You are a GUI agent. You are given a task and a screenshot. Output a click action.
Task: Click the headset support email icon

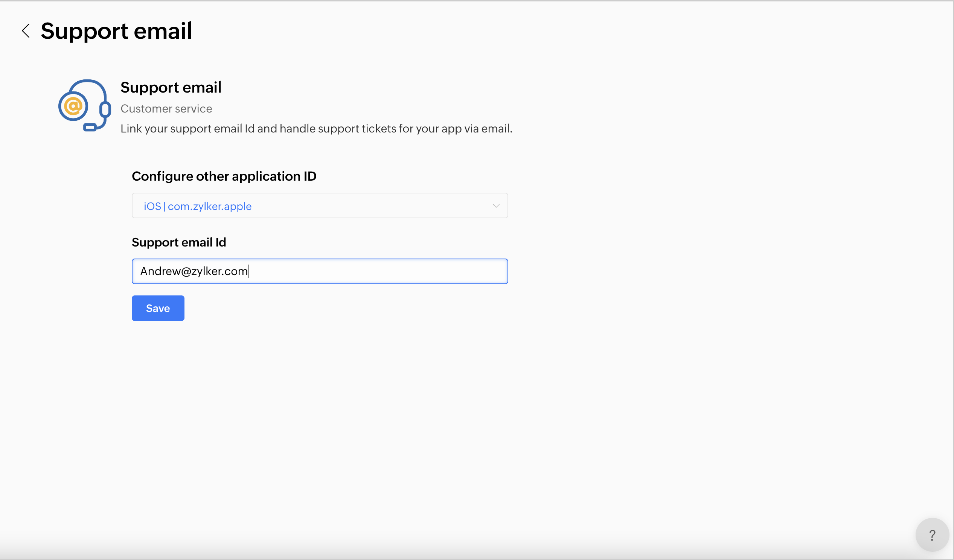click(85, 105)
